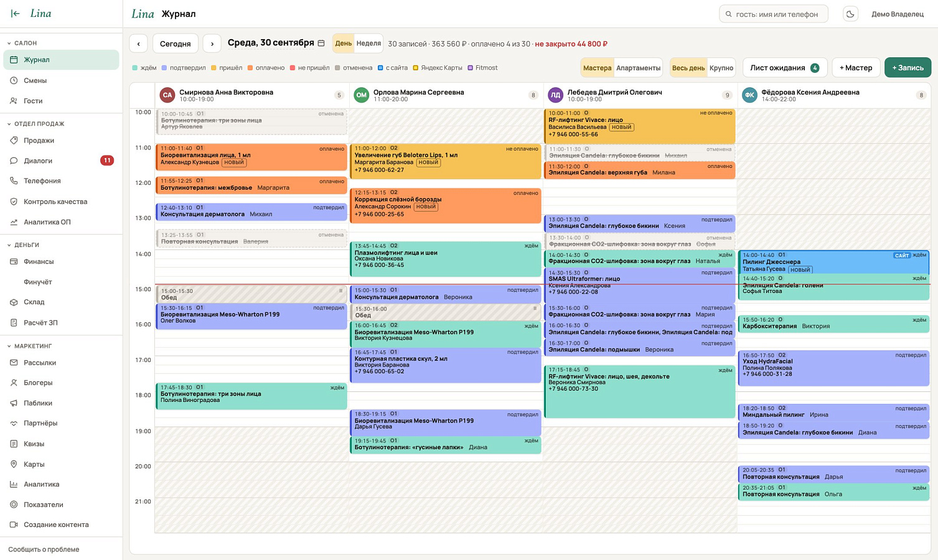Go to next day arrow
Screen dimensions: 938x560
click(212, 44)
